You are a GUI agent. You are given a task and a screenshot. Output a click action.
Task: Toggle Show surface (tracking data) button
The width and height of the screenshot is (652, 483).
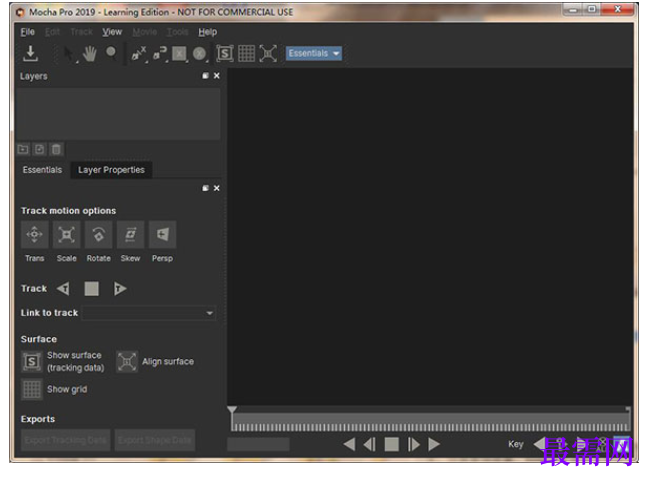[32, 362]
